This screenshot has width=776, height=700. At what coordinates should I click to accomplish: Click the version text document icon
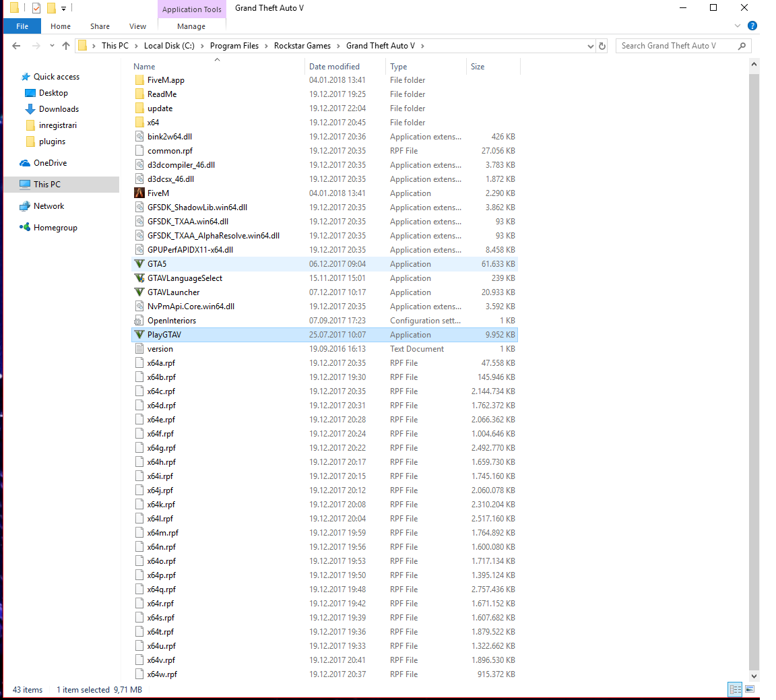pos(139,348)
